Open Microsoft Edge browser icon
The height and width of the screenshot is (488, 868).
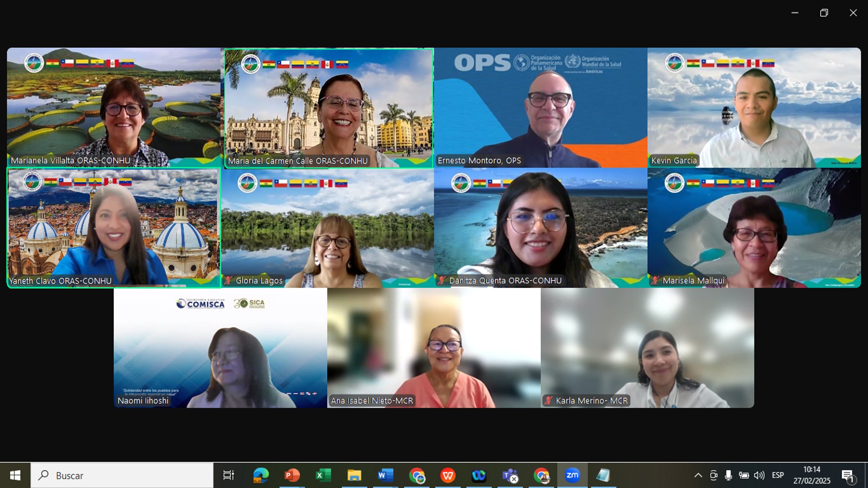261,475
